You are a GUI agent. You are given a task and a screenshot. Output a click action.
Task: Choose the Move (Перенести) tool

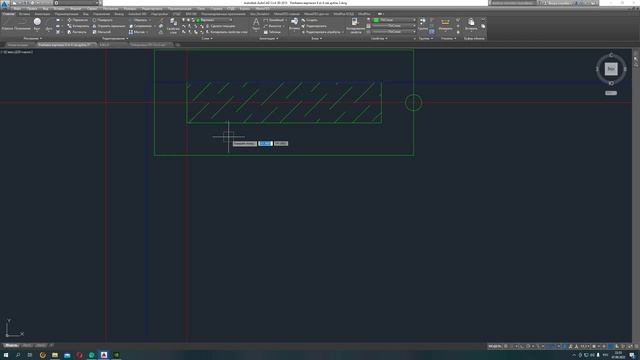[x=78, y=20]
